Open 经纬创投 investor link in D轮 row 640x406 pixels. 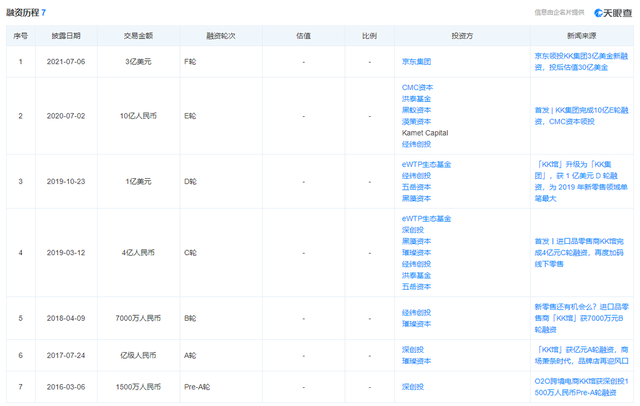click(416, 176)
